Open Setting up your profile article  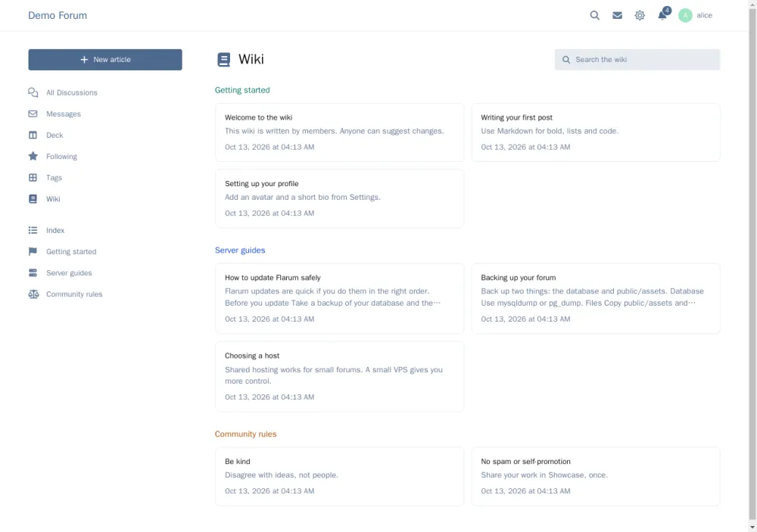[339, 198]
